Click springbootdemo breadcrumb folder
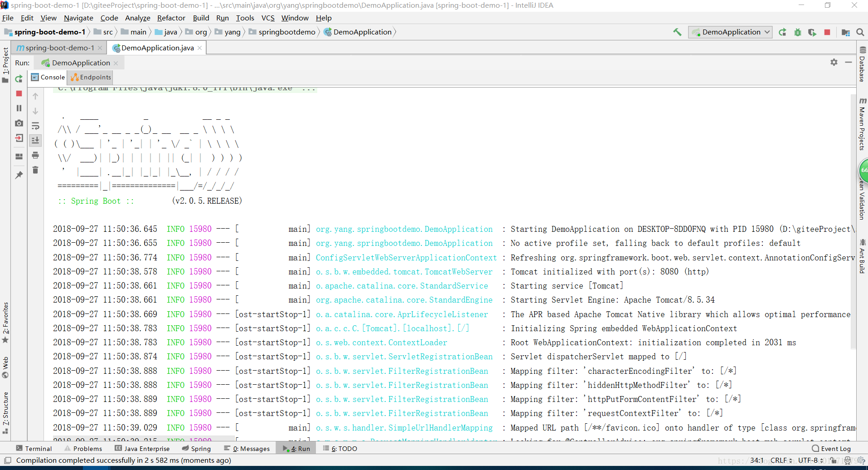 pyautogui.click(x=282, y=32)
